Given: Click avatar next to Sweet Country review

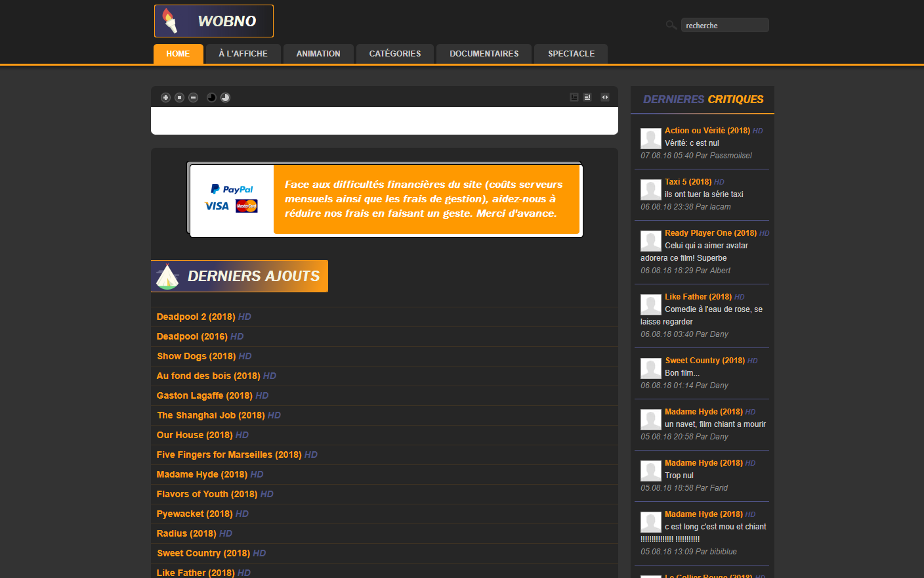Looking at the screenshot, I should 651,368.
